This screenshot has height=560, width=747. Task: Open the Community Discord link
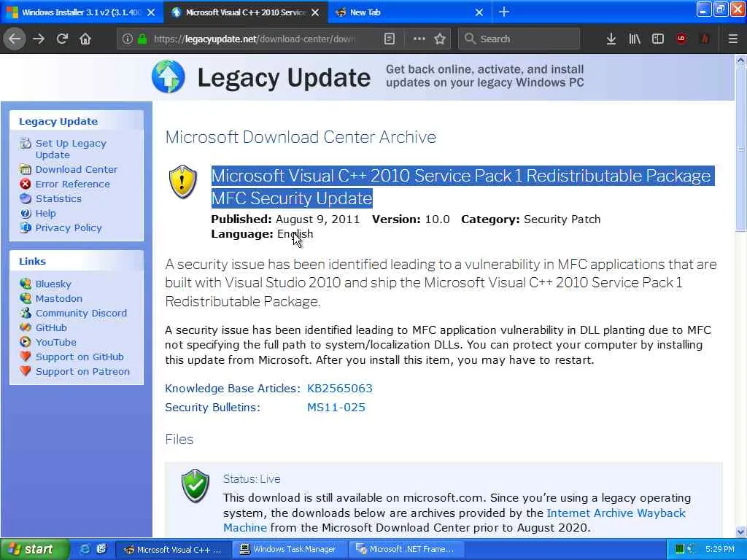pos(81,314)
